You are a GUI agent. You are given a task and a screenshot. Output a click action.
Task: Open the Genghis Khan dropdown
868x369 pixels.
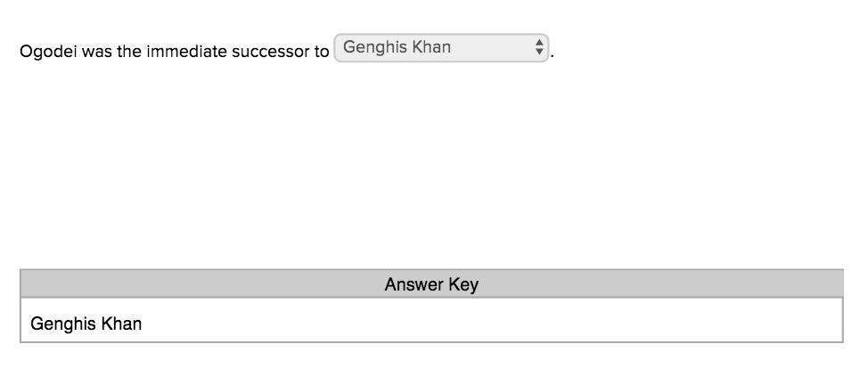pyautogui.click(x=441, y=48)
